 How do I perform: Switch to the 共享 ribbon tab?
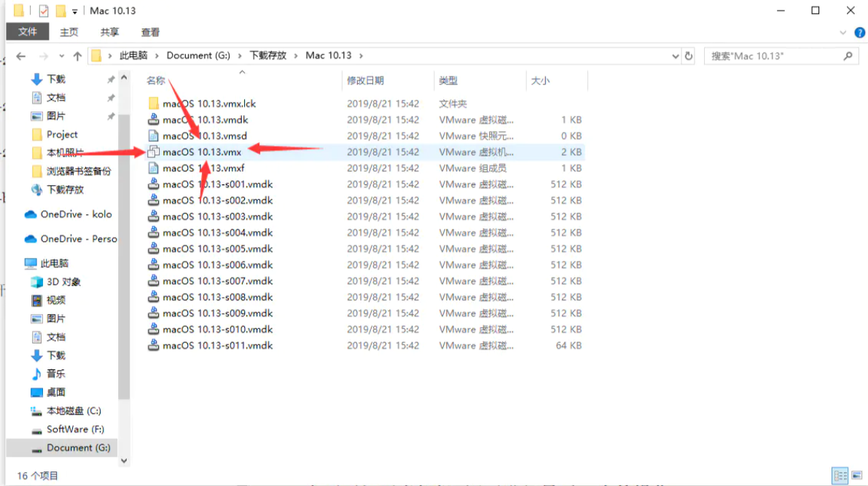coord(109,32)
